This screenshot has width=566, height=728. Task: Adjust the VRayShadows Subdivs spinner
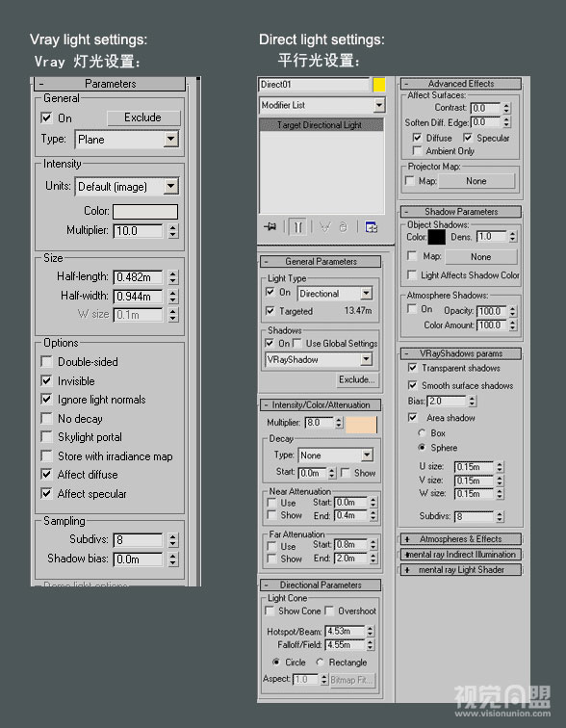click(500, 516)
